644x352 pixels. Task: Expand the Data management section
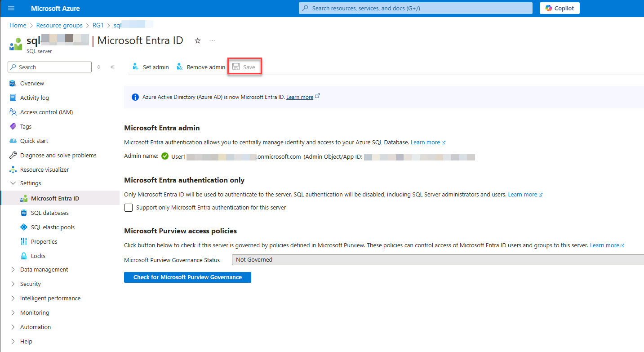[13, 270]
